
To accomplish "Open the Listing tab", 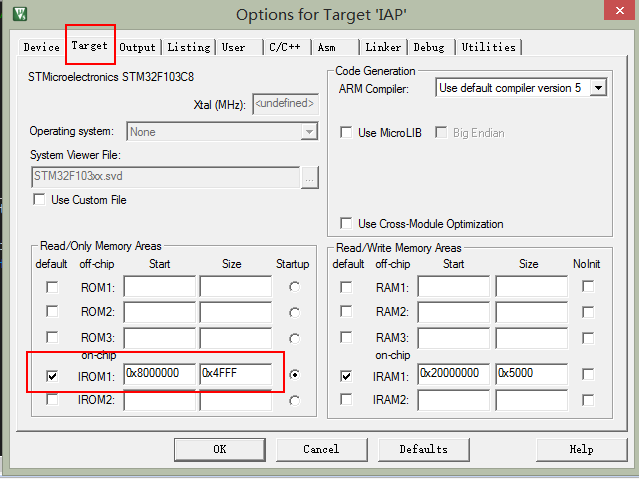I will [x=189, y=47].
